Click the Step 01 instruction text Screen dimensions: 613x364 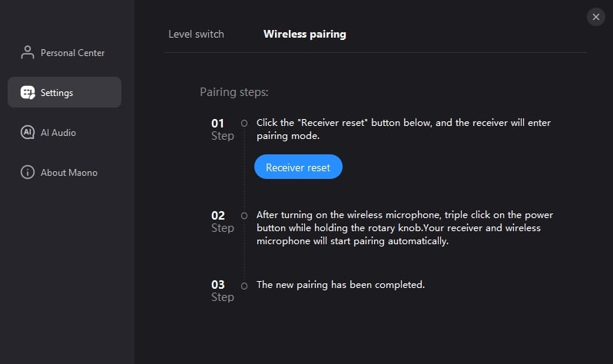[x=403, y=129]
